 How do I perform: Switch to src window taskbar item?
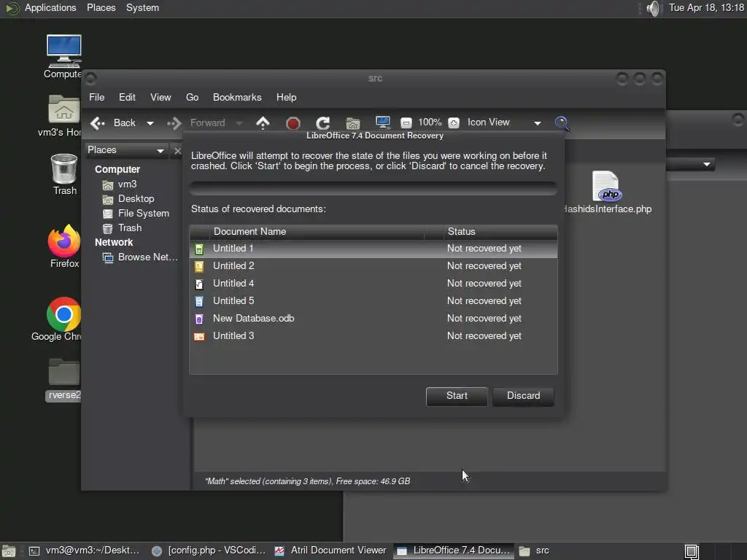click(535, 551)
